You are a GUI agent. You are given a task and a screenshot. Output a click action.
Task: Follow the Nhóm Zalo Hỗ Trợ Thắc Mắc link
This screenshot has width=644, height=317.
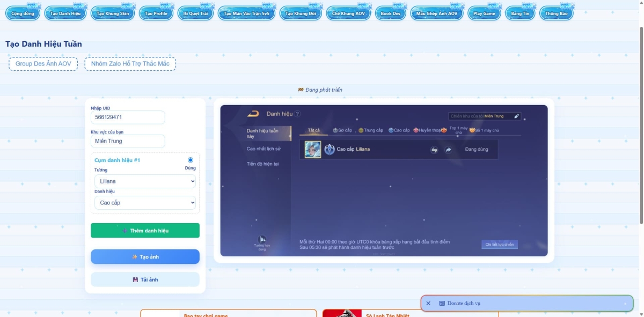tap(130, 64)
